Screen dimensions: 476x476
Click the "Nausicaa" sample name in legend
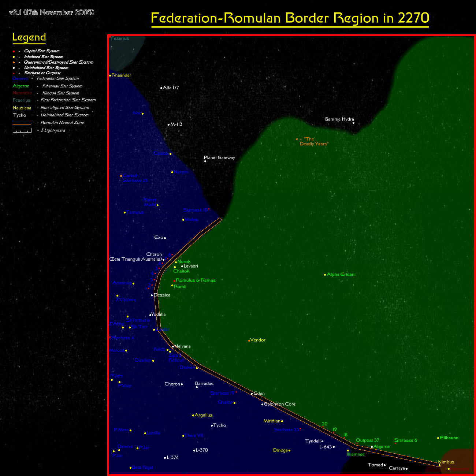(x=22, y=108)
